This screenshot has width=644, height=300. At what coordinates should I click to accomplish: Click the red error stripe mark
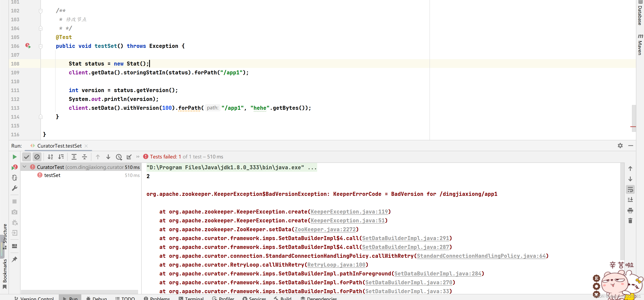click(x=633, y=127)
